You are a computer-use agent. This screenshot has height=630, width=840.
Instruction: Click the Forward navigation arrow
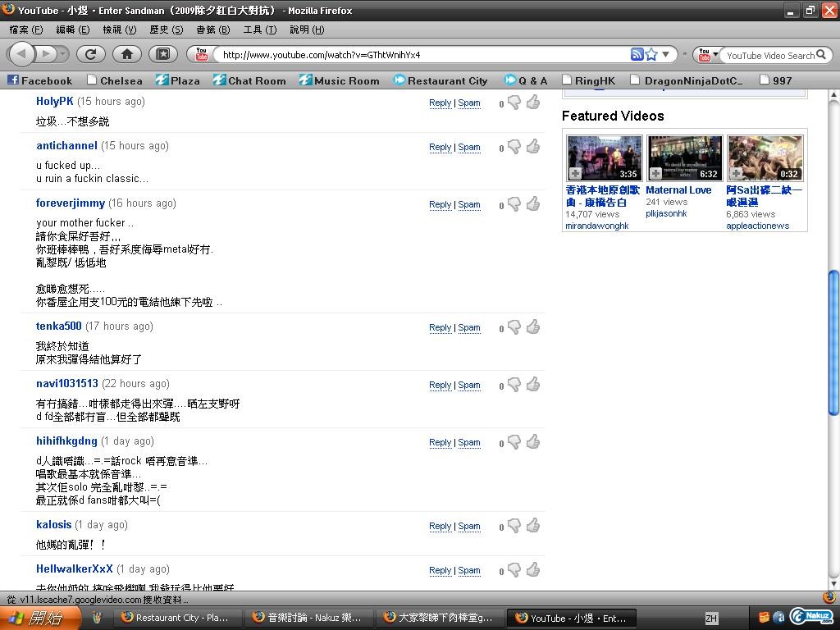pos(46,54)
